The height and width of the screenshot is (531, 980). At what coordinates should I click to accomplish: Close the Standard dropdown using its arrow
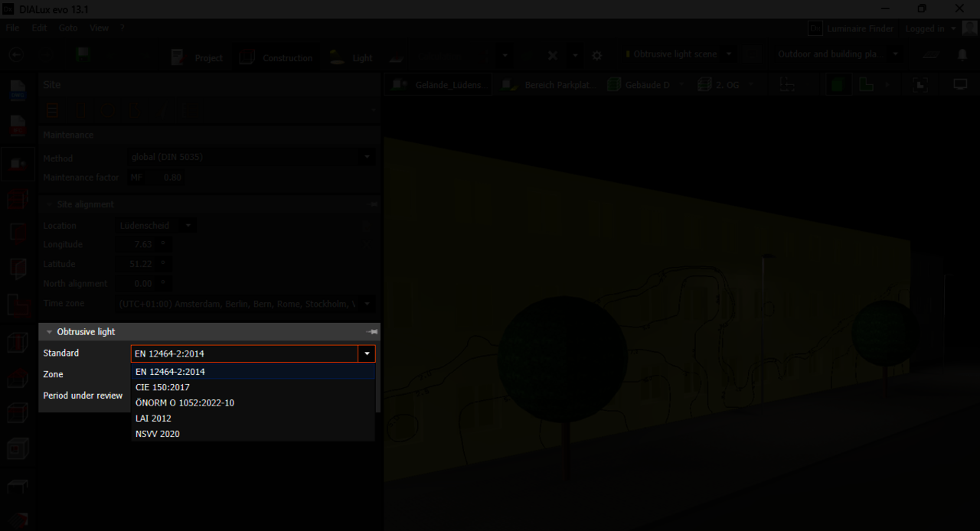[x=367, y=353]
